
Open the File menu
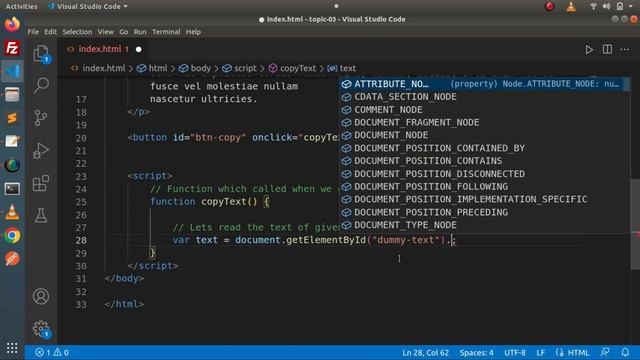(x=33, y=32)
